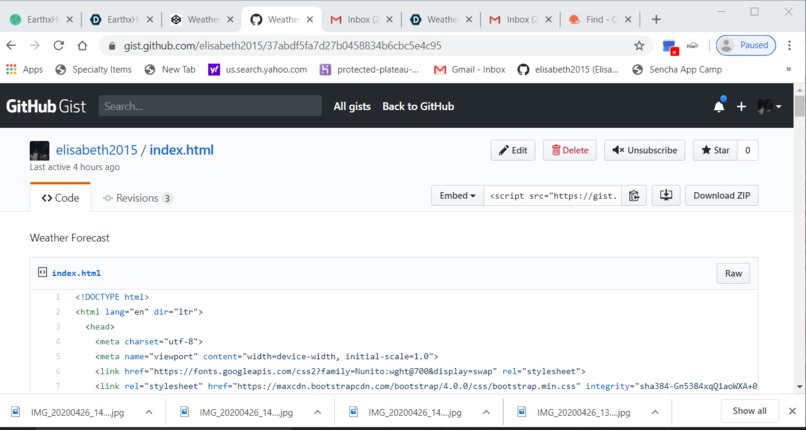Screen dimensions: 806x430
Task: Expand the first downloaded IMG file options chevron
Action: 149,412
